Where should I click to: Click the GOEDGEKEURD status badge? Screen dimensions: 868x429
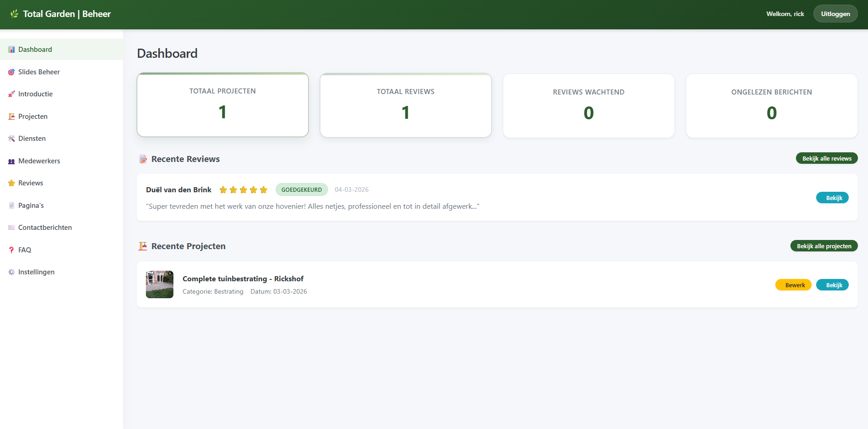[301, 189]
